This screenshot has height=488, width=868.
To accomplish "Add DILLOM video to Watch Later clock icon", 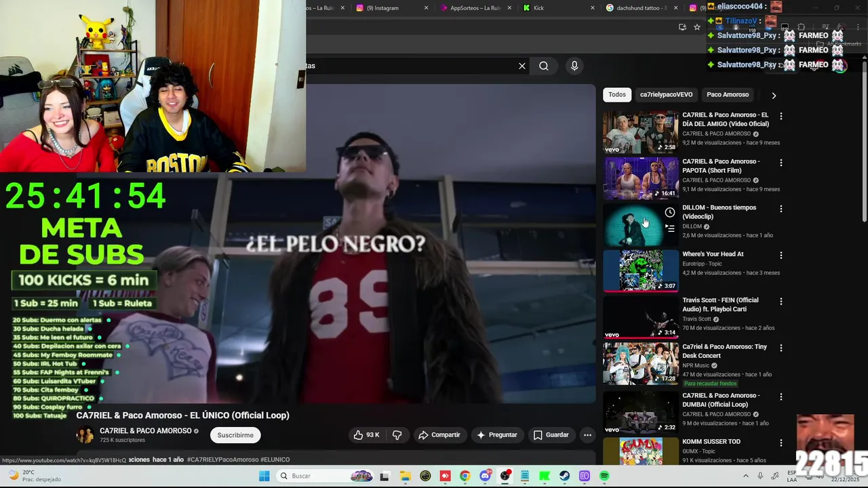I will [x=670, y=213].
